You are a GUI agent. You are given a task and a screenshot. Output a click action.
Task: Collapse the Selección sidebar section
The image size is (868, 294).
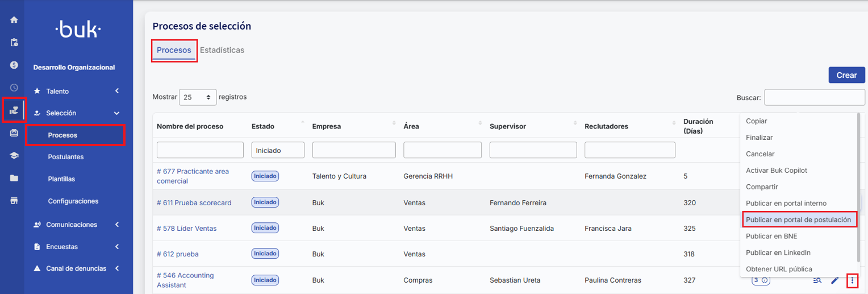coord(77,113)
